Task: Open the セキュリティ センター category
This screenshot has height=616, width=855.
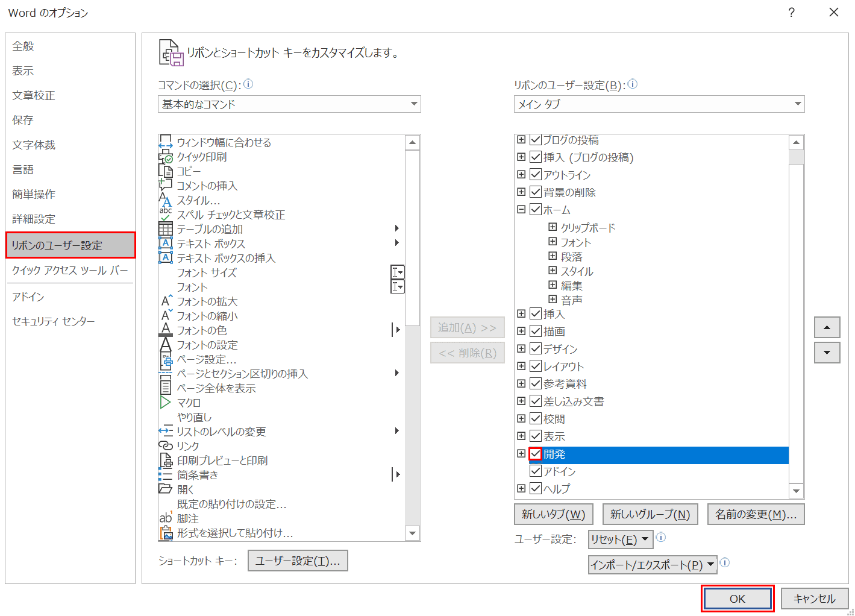Action: 70,322
